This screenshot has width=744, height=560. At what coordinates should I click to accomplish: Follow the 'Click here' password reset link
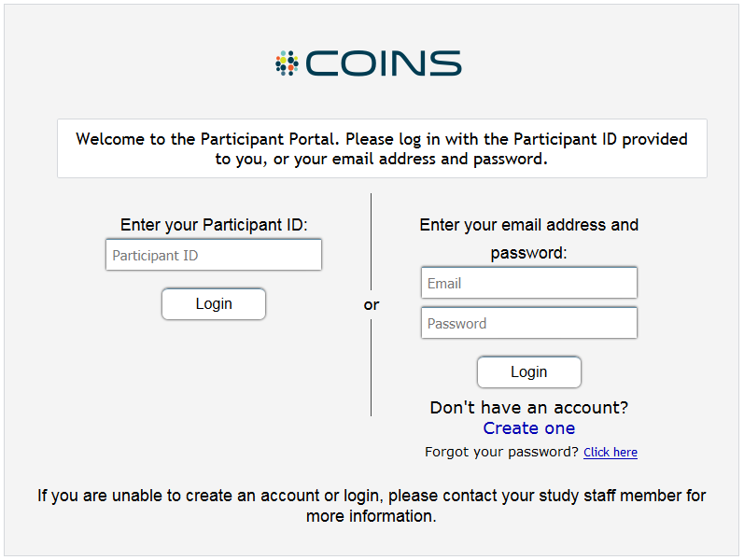[611, 453]
